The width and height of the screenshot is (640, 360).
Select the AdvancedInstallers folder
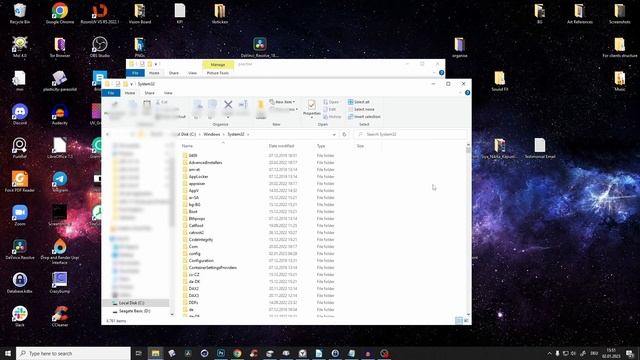point(205,162)
